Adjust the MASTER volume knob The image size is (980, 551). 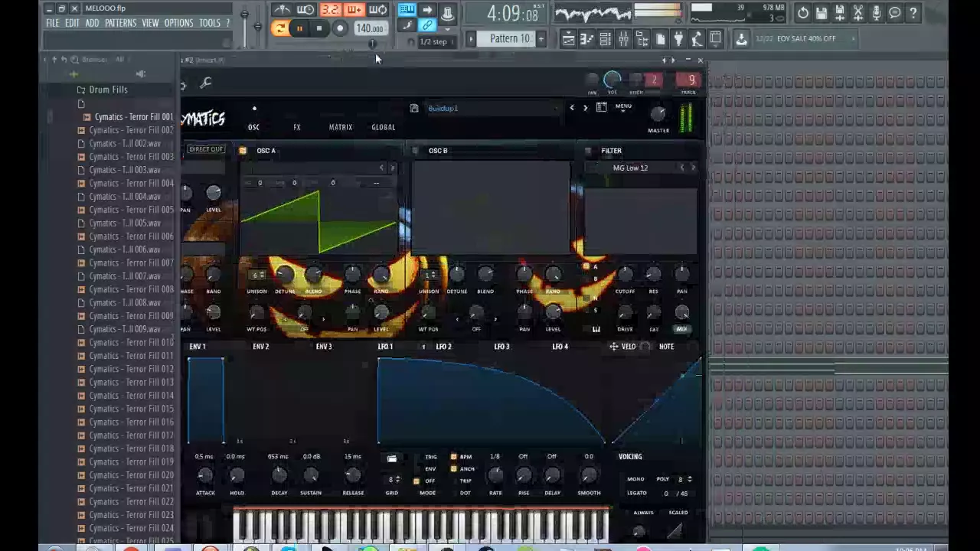pyautogui.click(x=658, y=115)
